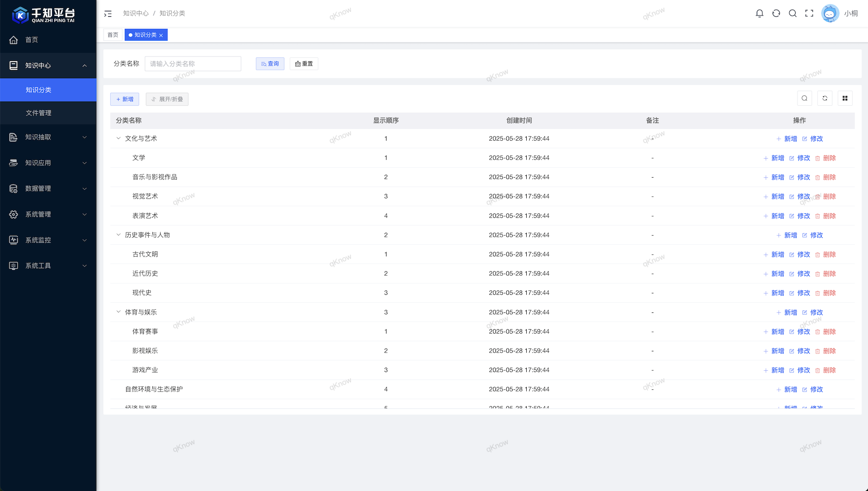
Task: Close the 知识分类 tab
Action: tap(161, 35)
